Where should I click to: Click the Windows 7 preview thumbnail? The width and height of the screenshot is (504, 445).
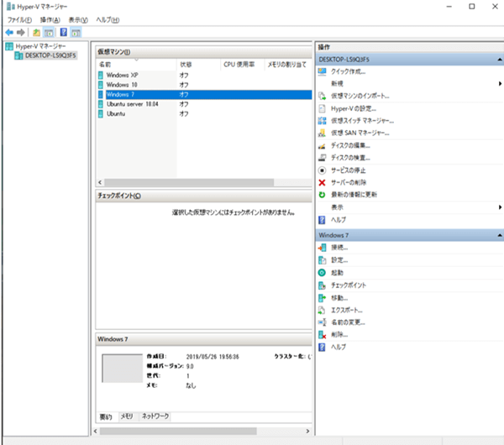[122, 369]
